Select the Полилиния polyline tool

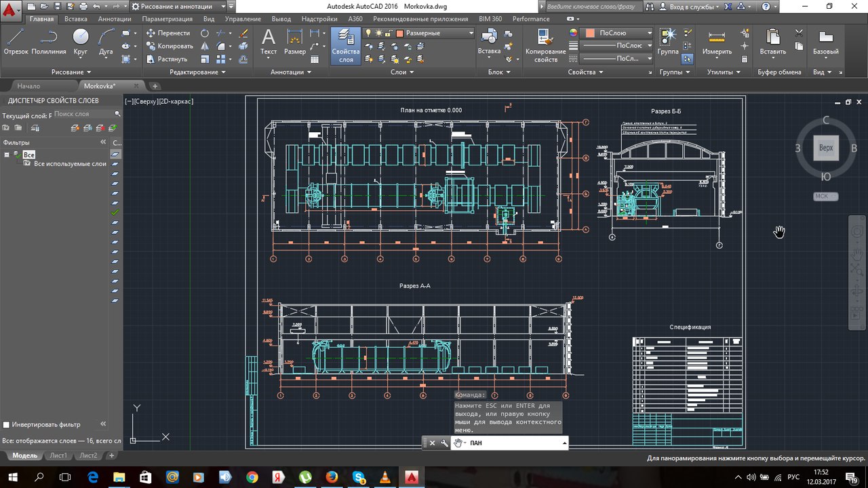coord(49,42)
